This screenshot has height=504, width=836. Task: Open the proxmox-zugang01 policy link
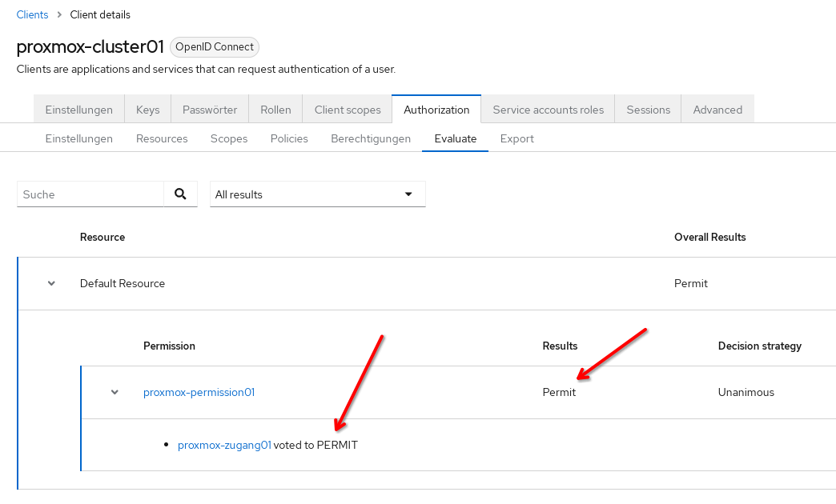tap(224, 445)
